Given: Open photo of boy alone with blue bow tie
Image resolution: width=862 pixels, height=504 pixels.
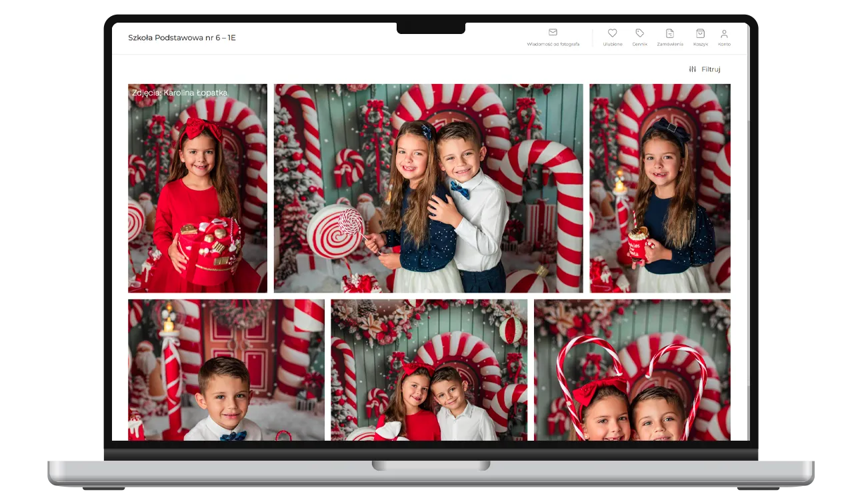Looking at the screenshot, I should (226, 369).
